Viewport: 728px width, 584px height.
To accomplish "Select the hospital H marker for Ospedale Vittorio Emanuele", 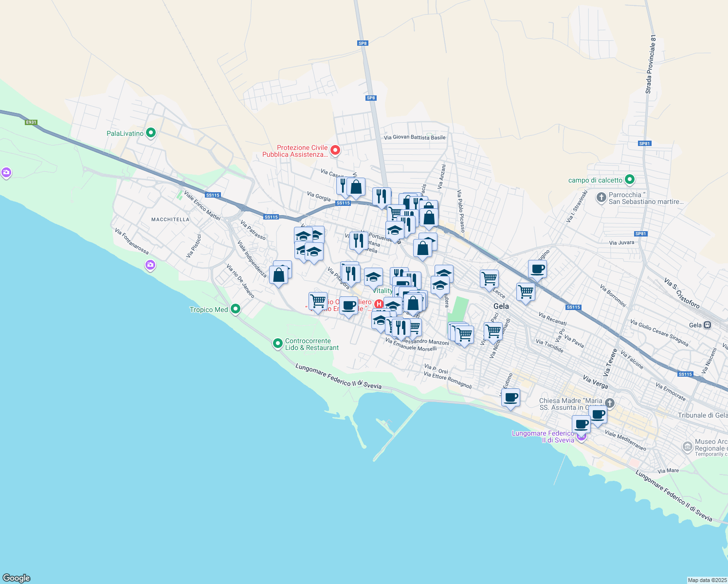I will 379,304.
